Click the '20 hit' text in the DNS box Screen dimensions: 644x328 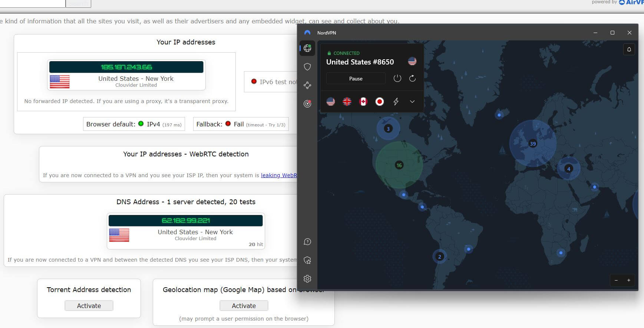tap(256, 245)
